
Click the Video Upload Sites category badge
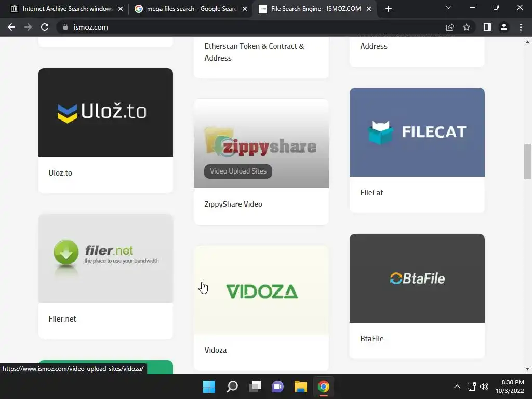pyautogui.click(x=238, y=171)
